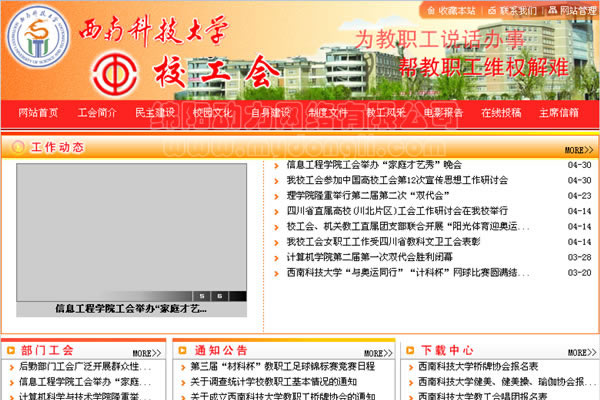600x400 pixels.
Task: Click the university round seal logo
Action: 38,36
